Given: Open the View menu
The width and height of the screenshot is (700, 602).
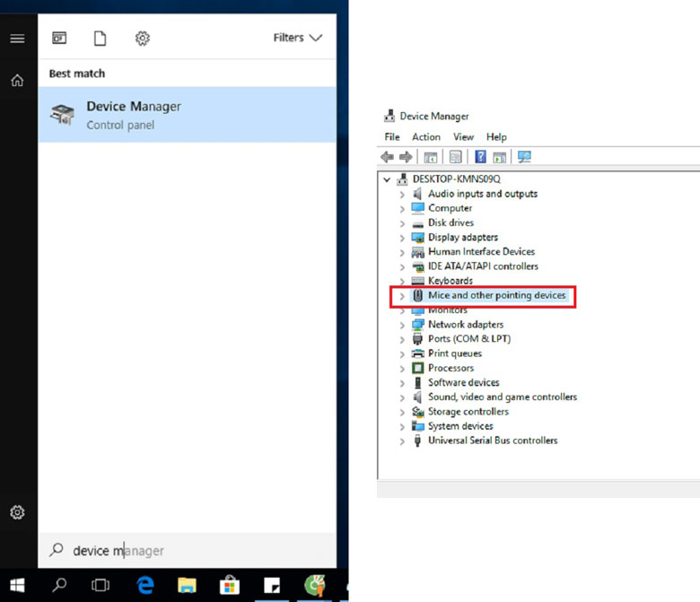Looking at the screenshot, I should (463, 137).
